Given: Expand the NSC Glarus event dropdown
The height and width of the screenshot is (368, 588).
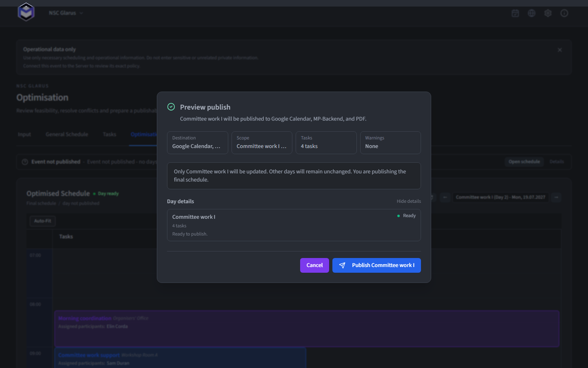Looking at the screenshot, I should click(x=66, y=13).
